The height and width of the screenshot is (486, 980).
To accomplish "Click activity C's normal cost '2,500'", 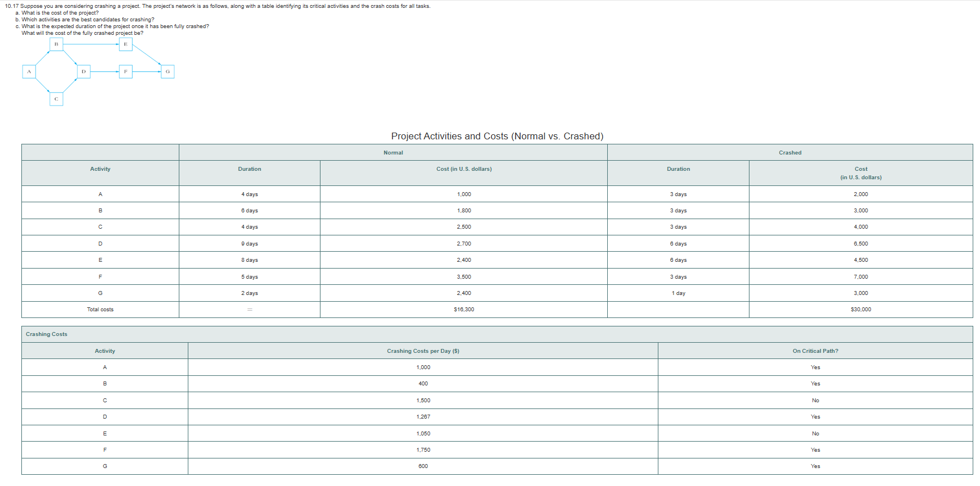I will tap(464, 227).
